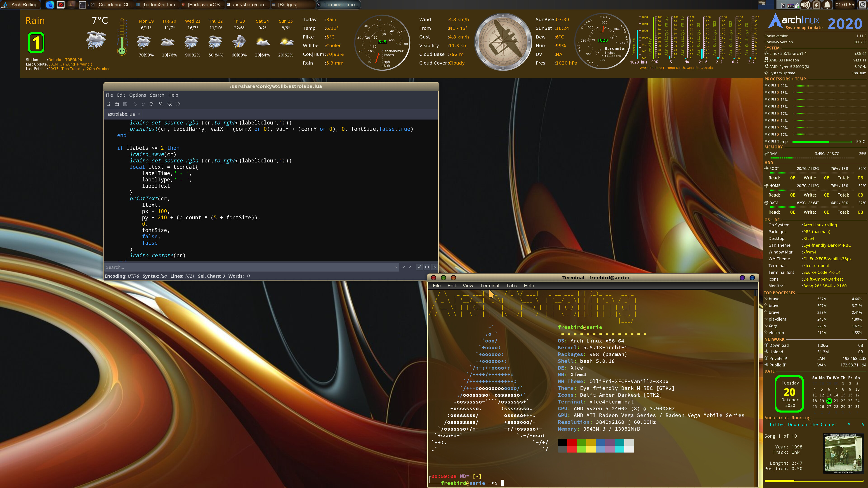Launch the blue browser panel icon
The height and width of the screenshot is (488, 868).
tap(50, 5)
